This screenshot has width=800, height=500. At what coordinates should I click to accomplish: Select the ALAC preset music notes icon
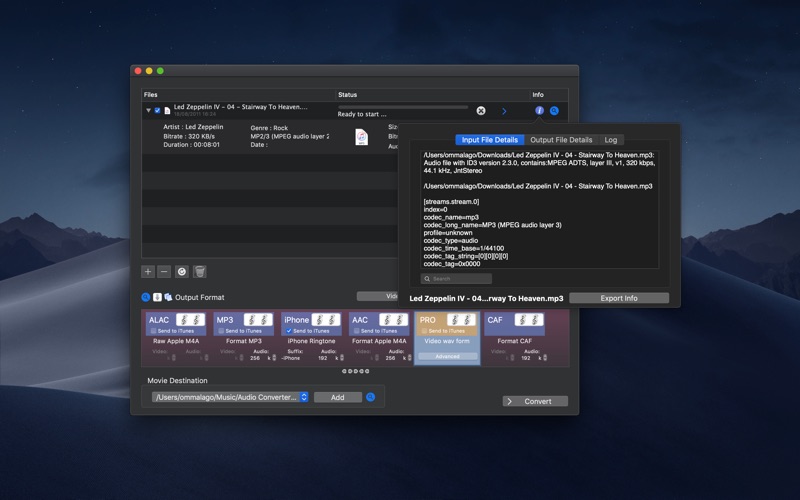tap(190, 320)
